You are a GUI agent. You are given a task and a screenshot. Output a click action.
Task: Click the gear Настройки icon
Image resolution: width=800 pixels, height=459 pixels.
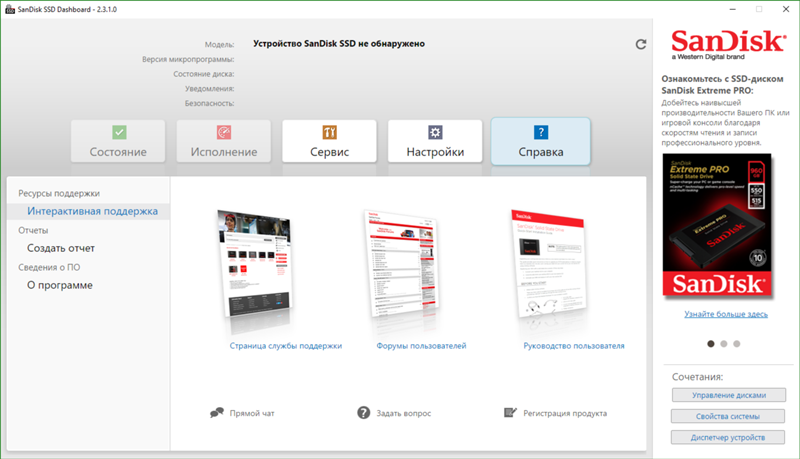(x=435, y=133)
